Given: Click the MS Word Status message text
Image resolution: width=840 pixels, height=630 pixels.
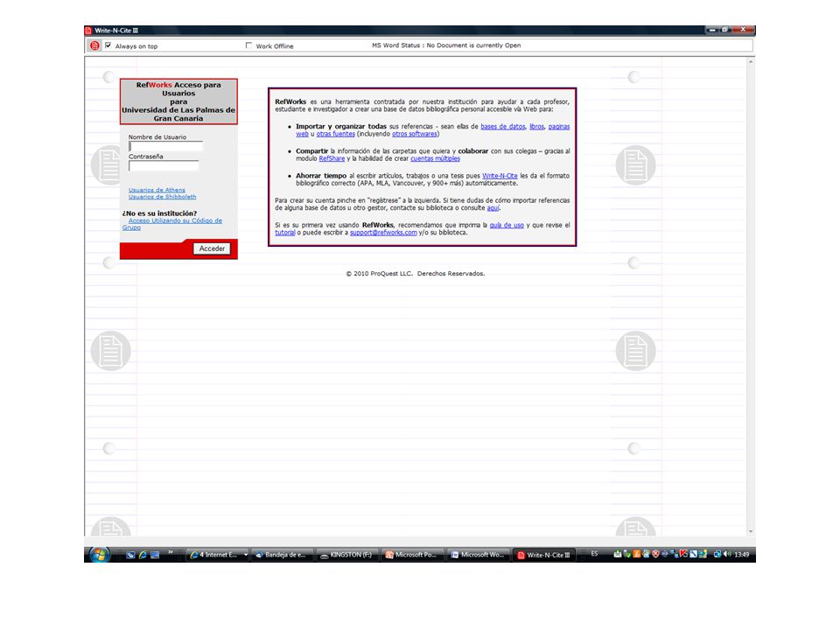Looking at the screenshot, I should click(x=446, y=45).
